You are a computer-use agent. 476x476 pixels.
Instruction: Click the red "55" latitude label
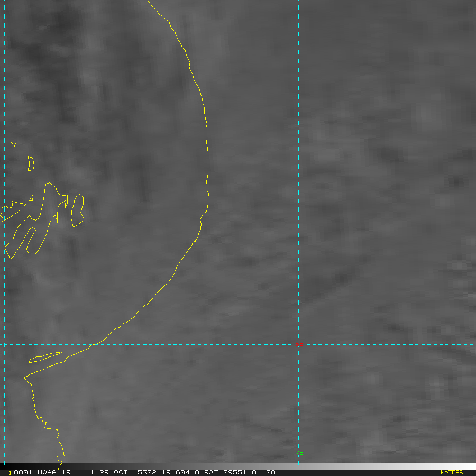pyautogui.click(x=299, y=344)
